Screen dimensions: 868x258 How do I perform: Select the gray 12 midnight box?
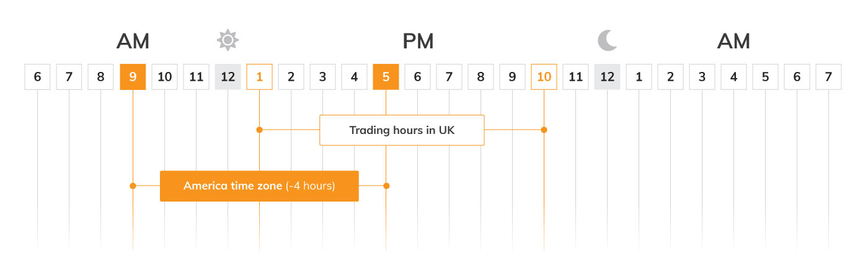607,77
